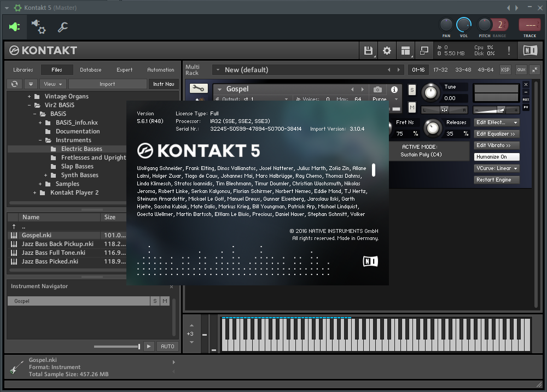This screenshot has width=547, height=392.
Task: Collapse the Instruments folder
Action: [40, 140]
